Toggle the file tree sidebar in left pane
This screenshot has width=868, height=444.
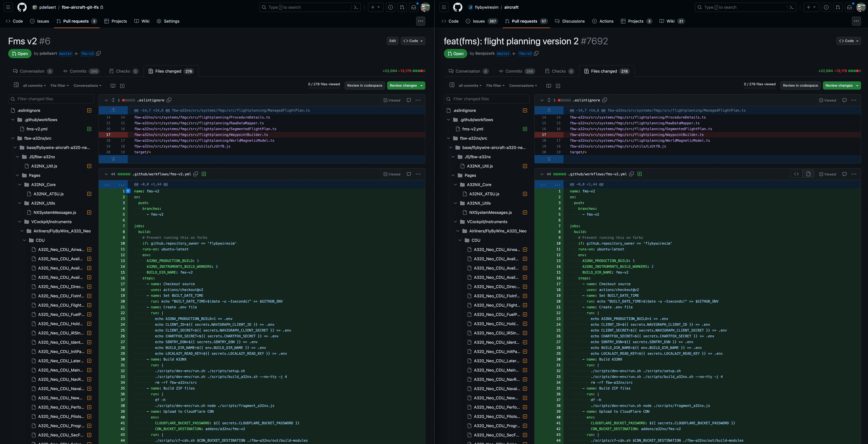tap(16, 85)
